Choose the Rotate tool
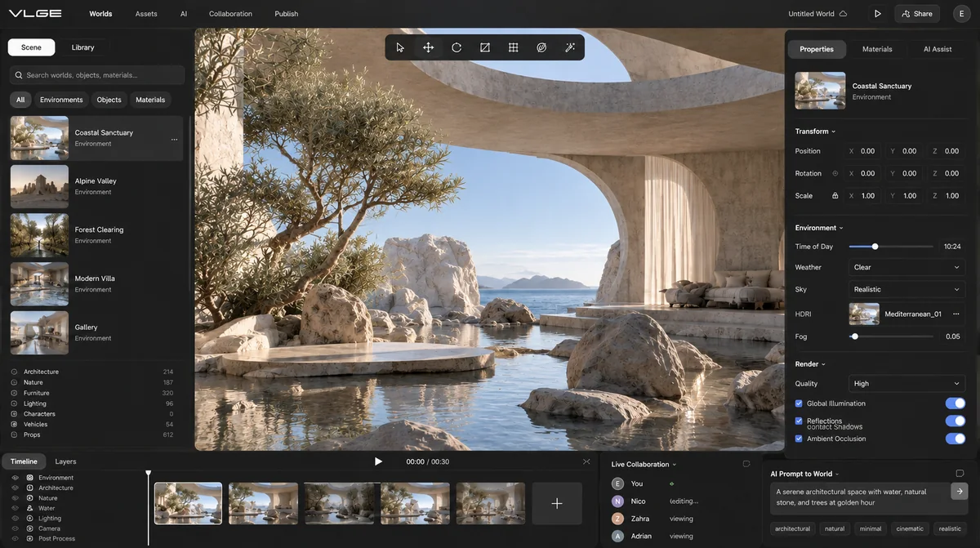The width and height of the screenshot is (980, 548). 457,47
